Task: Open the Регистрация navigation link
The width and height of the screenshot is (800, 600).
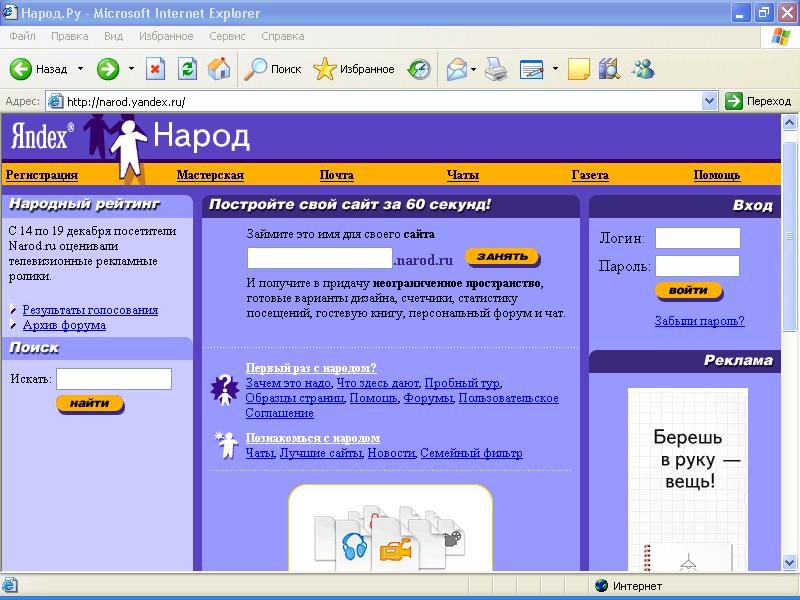Action: (x=42, y=175)
